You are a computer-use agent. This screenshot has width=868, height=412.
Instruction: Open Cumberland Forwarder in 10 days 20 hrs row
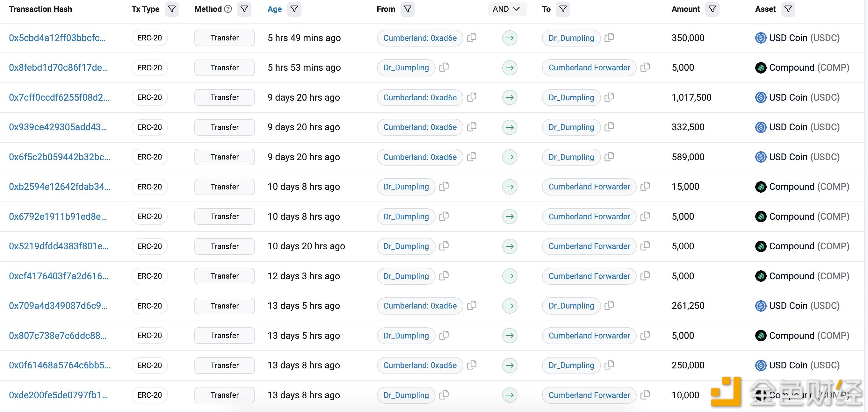pos(589,246)
